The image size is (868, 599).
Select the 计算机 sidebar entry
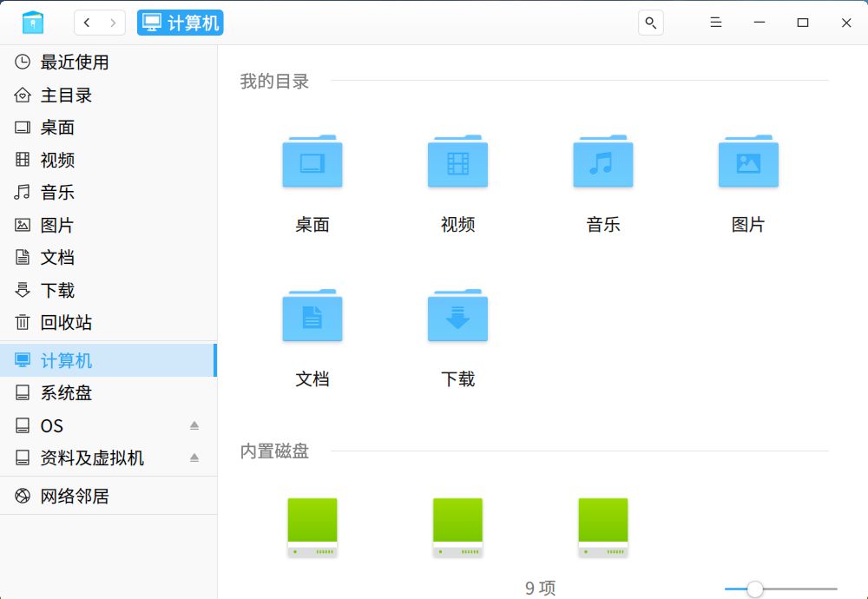62,360
